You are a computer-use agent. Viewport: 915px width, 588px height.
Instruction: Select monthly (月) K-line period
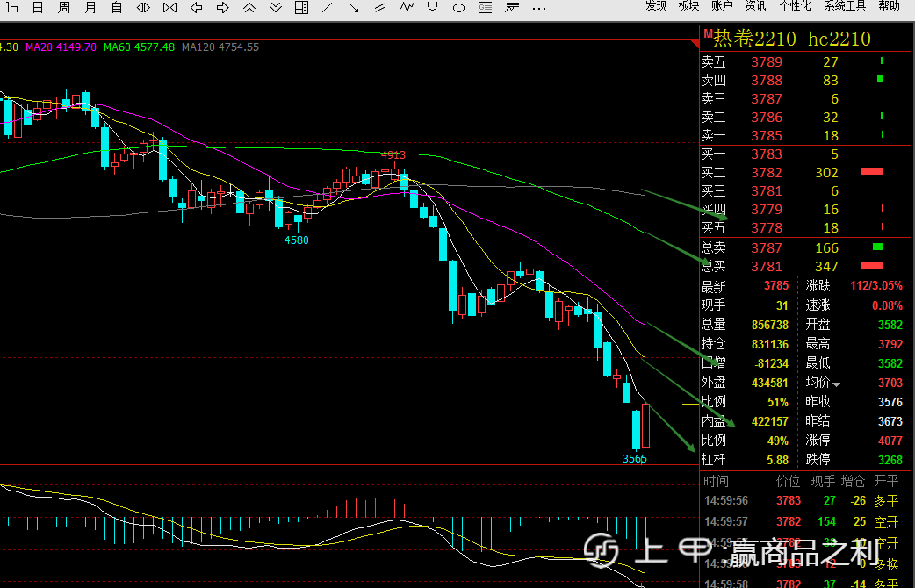pyautogui.click(x=90, y=8)
